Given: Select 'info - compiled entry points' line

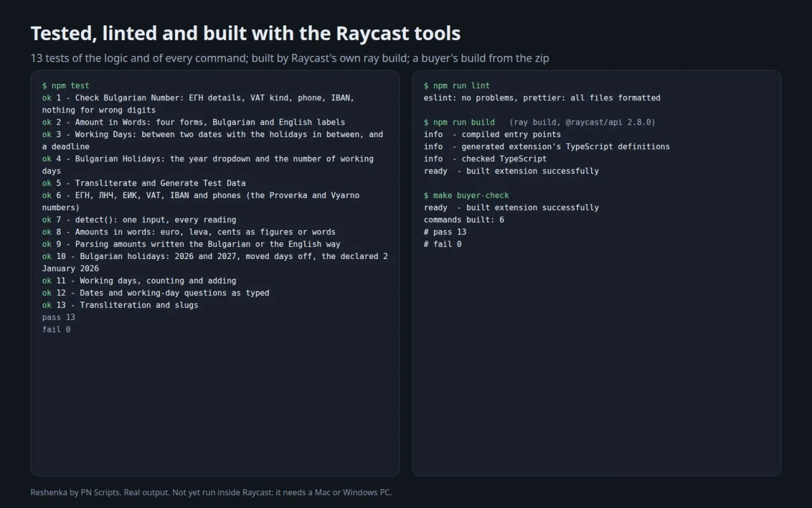Looking at the screenshot, I should coord(492,135).
